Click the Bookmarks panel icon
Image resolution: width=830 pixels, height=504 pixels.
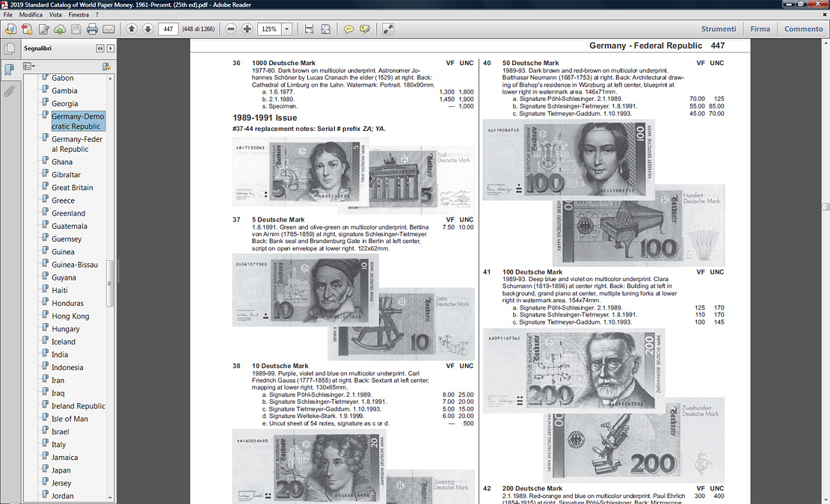9,70
